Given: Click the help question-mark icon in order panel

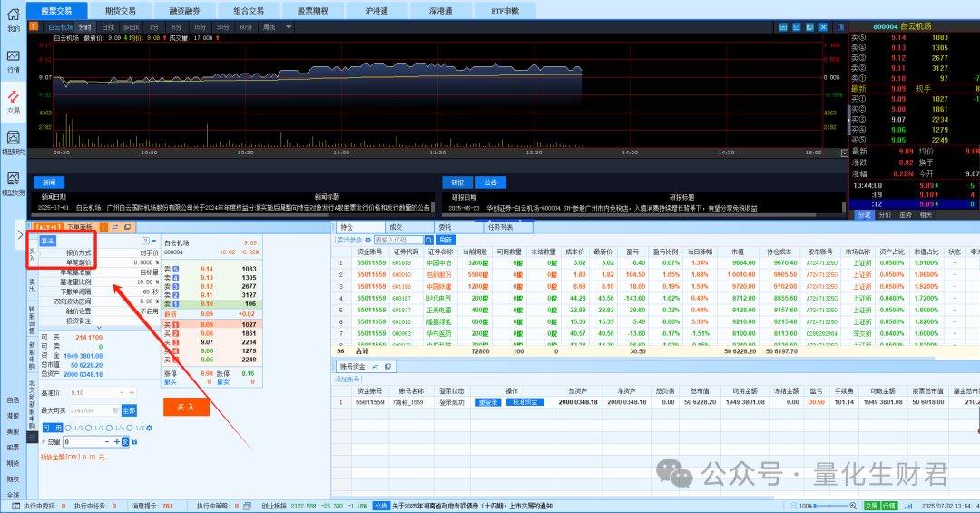Looking at the screenshot, I should (145, 241).
